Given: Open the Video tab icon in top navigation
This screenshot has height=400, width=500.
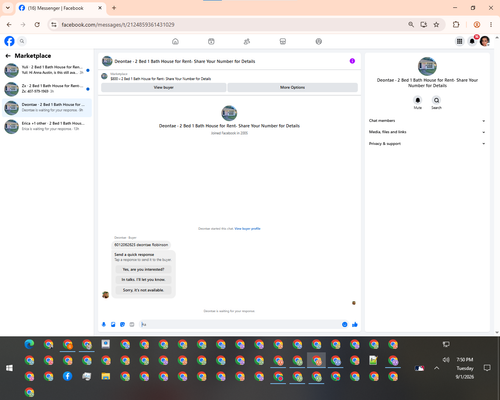Looking at the screenshot, I should click(x=211, y=41).
